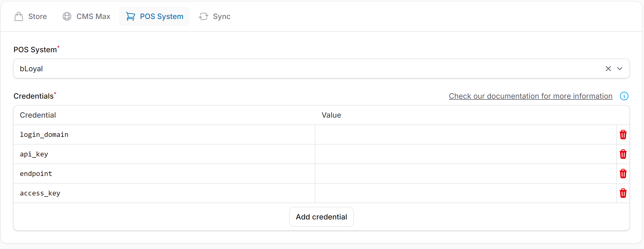Click the blue info icon beside documentation link

click(624, 96)
